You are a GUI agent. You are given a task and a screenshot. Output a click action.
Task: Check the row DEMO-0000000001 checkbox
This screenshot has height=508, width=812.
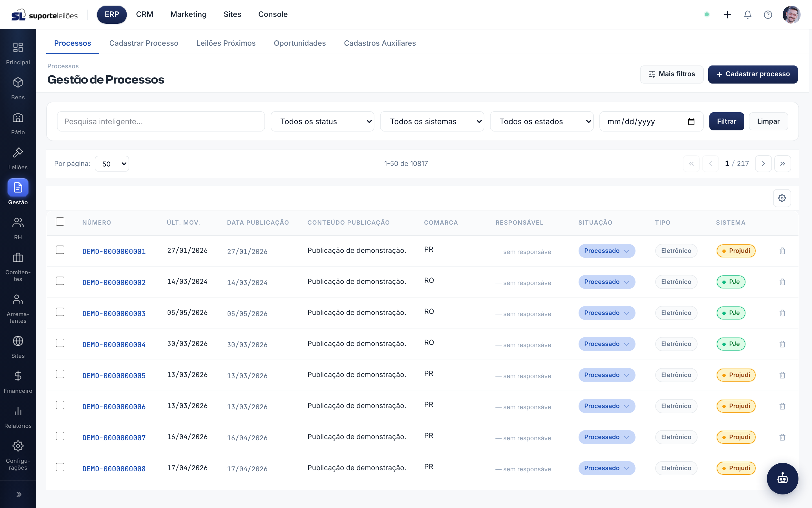(60, 250)
